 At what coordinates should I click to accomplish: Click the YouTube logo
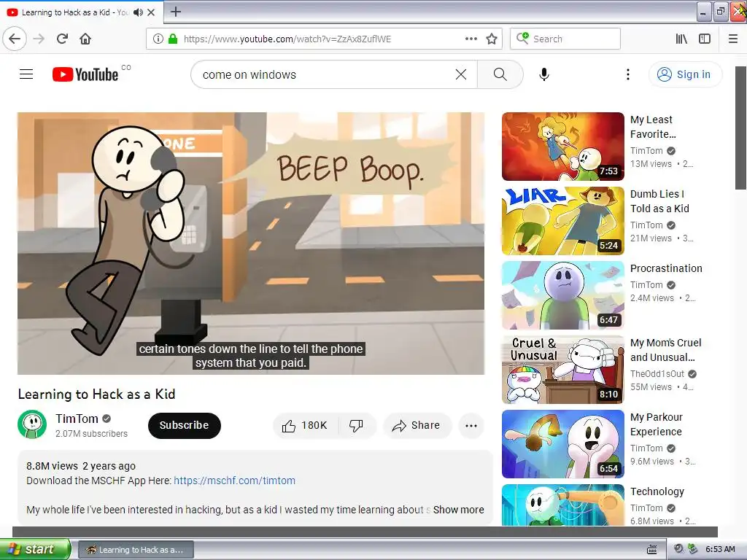tap(85, 74)
